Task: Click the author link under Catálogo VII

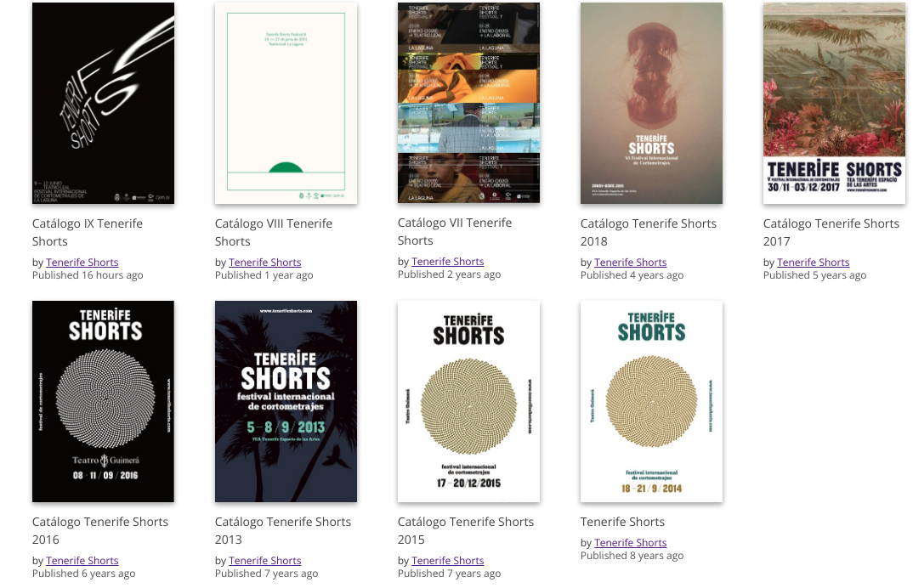Action: [448, 262]
